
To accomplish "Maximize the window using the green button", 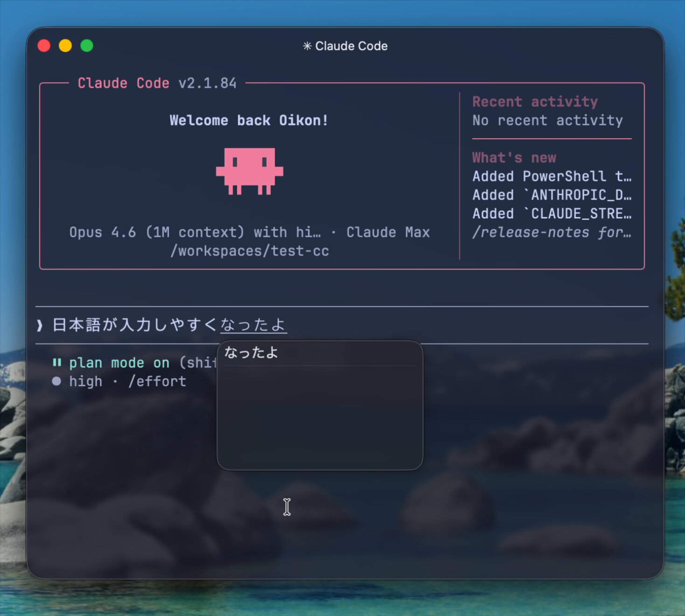I will 87,46.
